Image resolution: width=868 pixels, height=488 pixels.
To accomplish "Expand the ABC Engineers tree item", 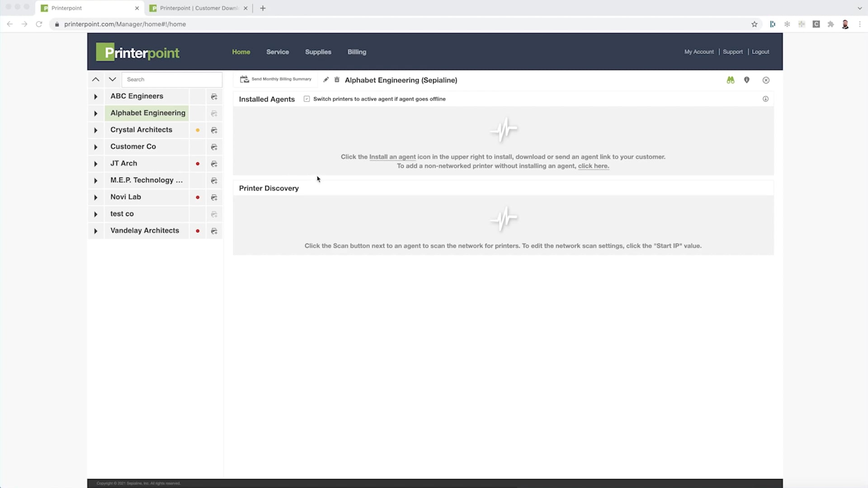I will [x=95, y=96].
